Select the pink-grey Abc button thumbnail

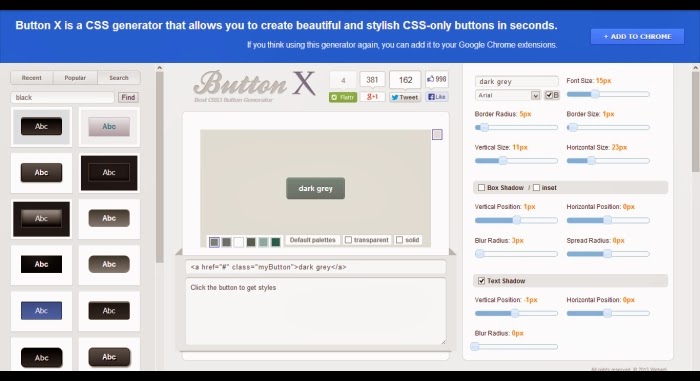pyautogui.click(x=109, y=127)
